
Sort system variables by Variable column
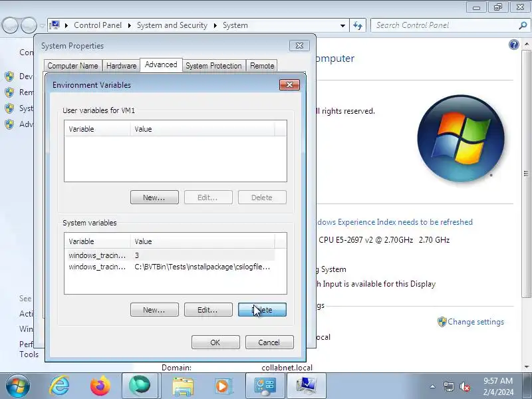pyautogui.click(x=97, y=241)
